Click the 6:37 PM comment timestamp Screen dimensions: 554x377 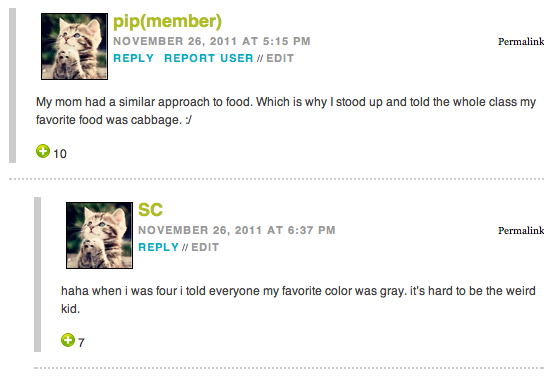237,230
